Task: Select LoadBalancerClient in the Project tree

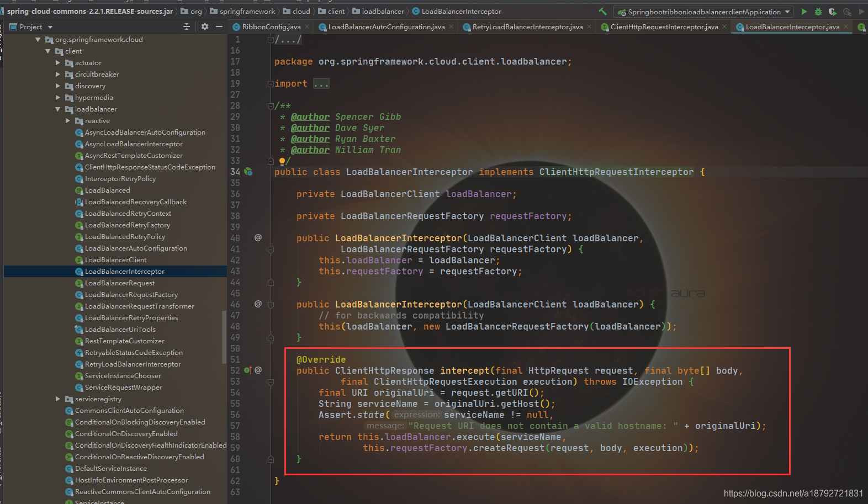Action: (115, 260)
